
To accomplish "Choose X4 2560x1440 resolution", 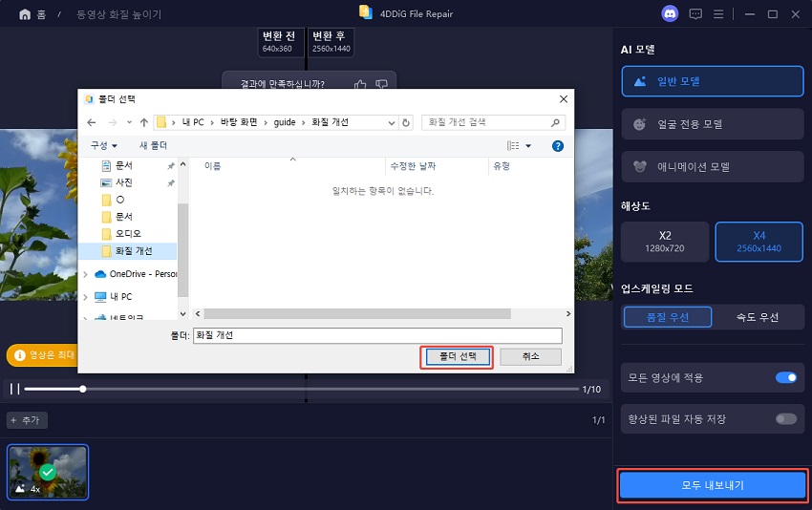I will pyautogui.click(x=759, y=242).
